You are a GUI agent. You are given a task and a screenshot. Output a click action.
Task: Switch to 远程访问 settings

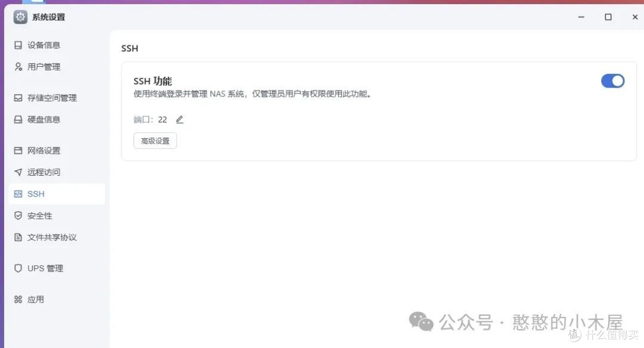tap(57, 172)
